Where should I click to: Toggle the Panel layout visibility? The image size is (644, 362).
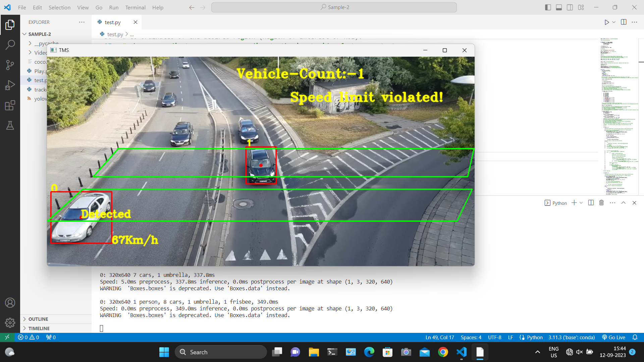coord(559,7)
